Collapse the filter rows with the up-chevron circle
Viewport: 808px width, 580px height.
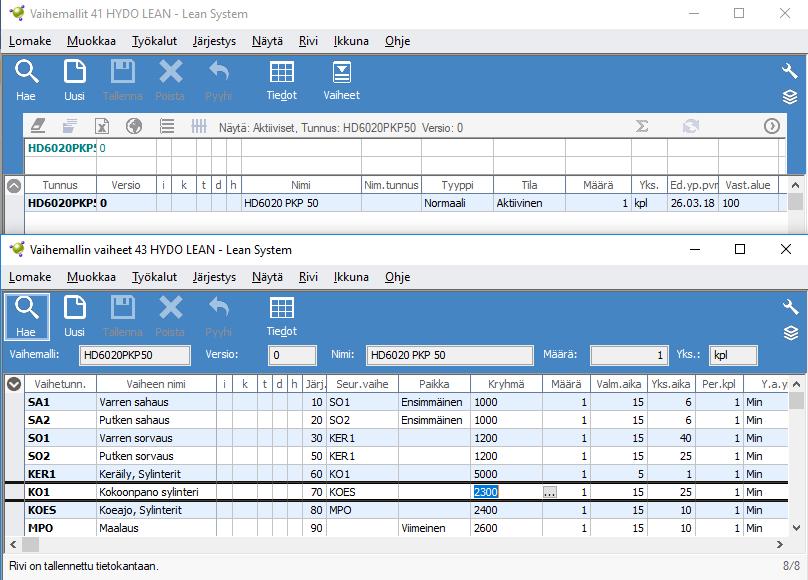pos(14,185)
